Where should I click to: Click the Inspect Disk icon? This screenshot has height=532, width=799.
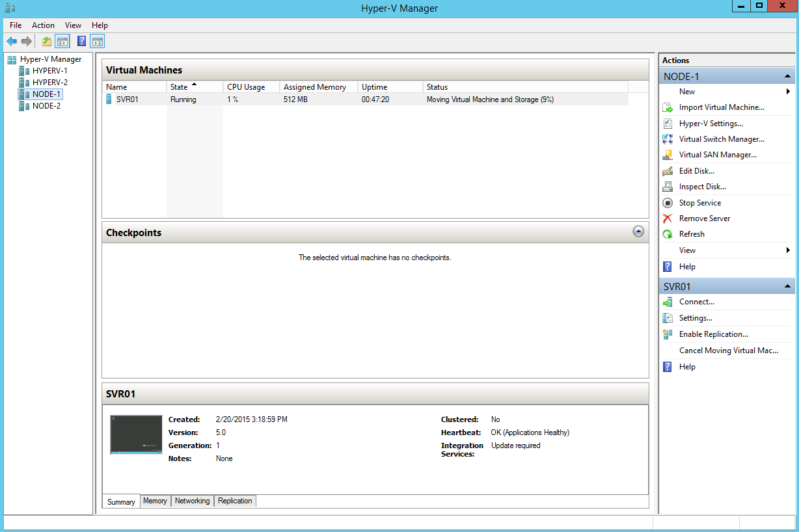[668, 187]
